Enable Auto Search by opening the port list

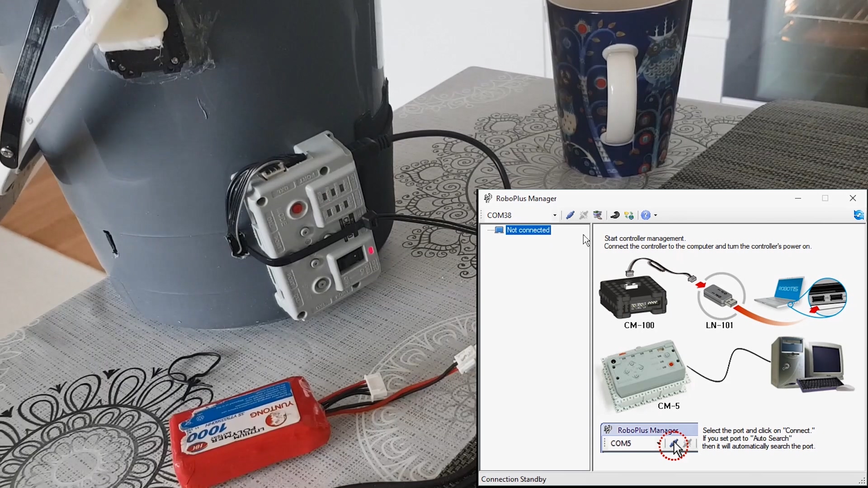554,215
